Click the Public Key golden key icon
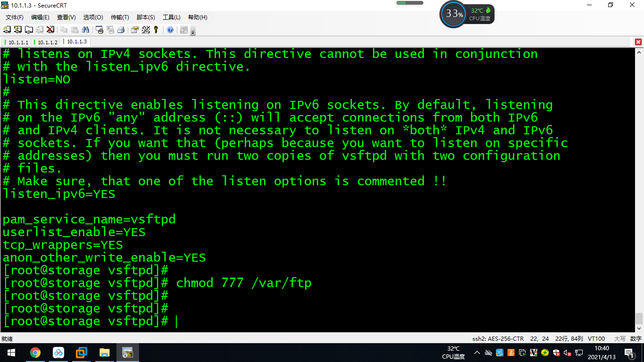This screenshot has width=644, height=362. (156, 30)
